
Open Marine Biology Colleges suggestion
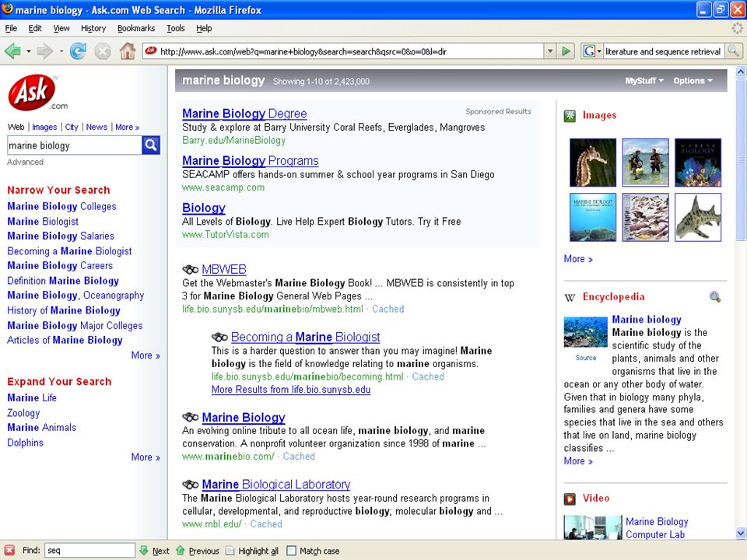tap(61, 206)
